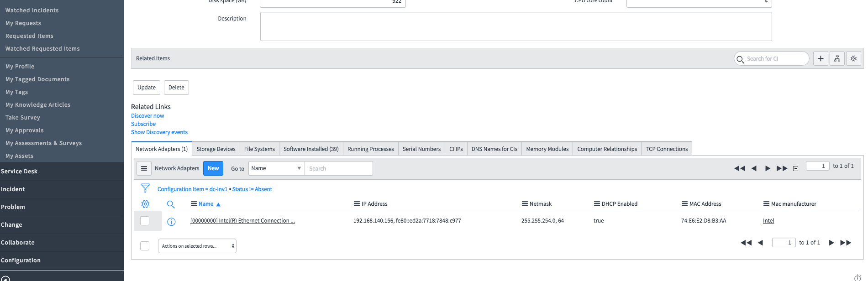Viewport: 868px width, 281px height.
Task: Click the list filter funnel icon
Action: pyautogui.click(x=145, y=188)
